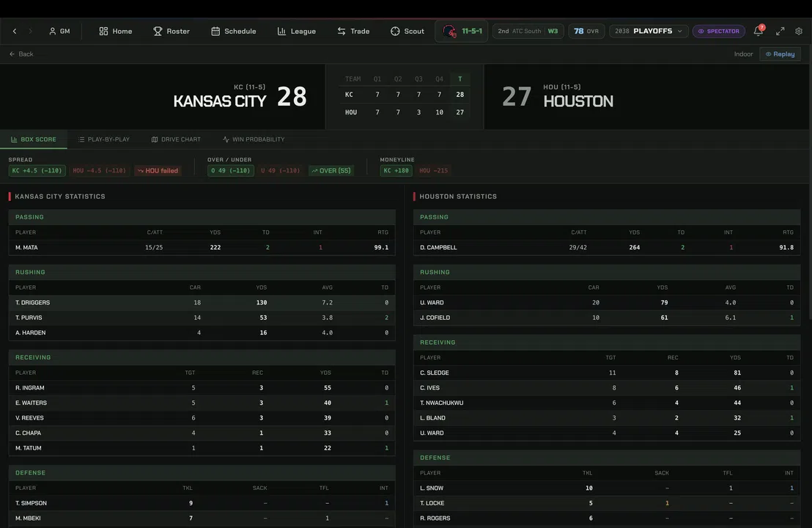Screen dimensions: 812x528
Task: Select receiver V. Reeves
Action: pos(202,417)
